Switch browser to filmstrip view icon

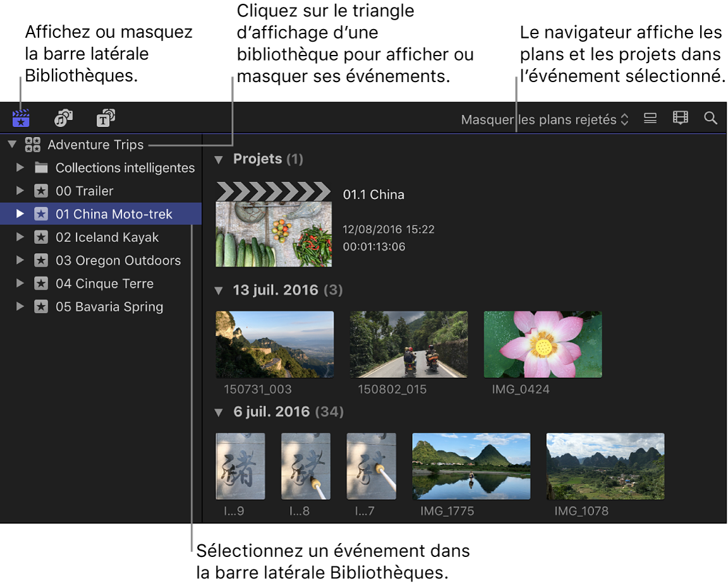tap(680, 117)
